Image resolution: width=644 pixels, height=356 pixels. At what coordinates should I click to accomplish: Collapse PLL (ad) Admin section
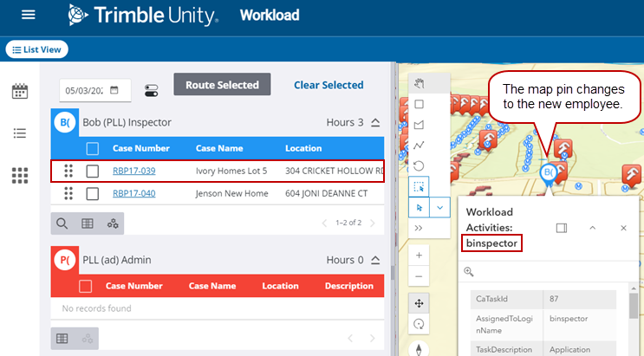[x=375, y=260]
